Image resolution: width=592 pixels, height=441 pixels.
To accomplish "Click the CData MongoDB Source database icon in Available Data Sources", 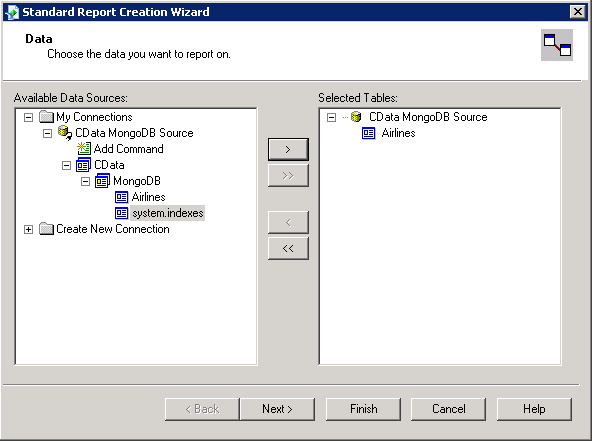I will pyautogui.click(x=65, y=133).
